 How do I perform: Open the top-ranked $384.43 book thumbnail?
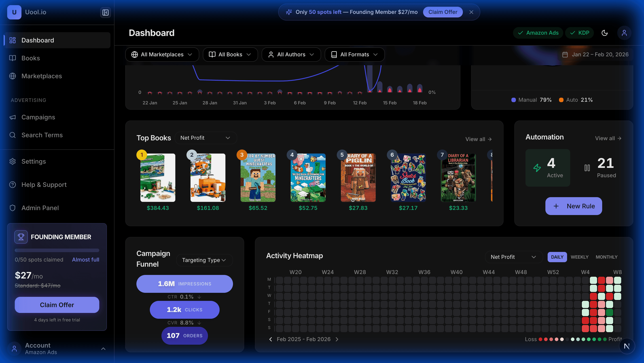(x=157, y=177)
